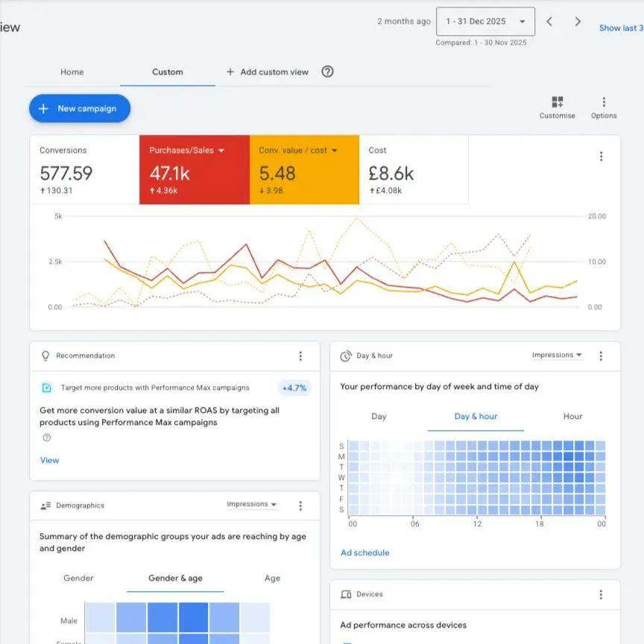644x644 pixels.
Task: Click plus icon in Add custom view
Action: [230, 72]
